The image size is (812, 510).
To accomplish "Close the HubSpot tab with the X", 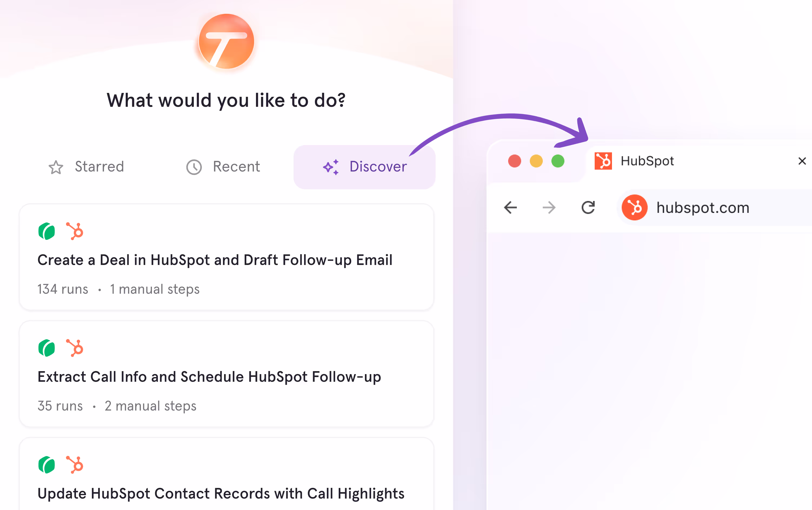I will (802, 161).
